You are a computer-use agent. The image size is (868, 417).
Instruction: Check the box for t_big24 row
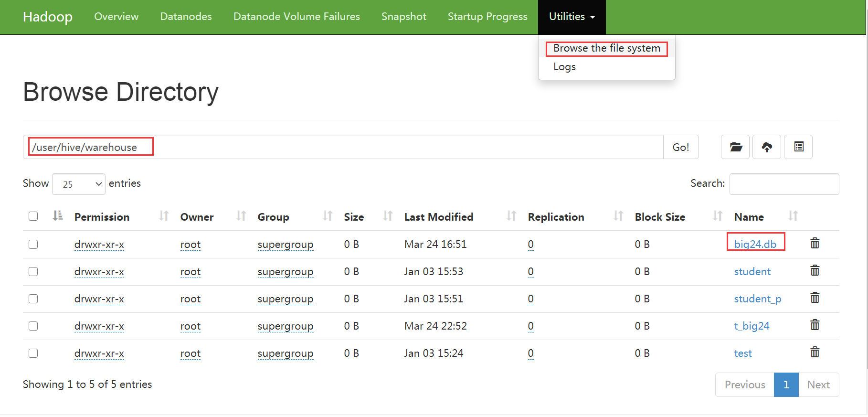click(x=33, y=326)
